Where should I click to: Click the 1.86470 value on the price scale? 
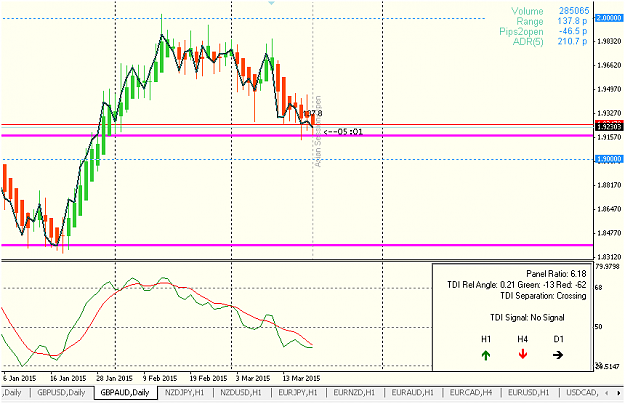[610, 209]
